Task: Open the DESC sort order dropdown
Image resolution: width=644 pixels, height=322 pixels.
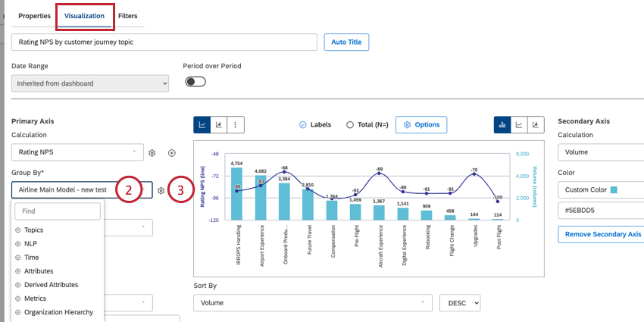Action: (460, 303)
